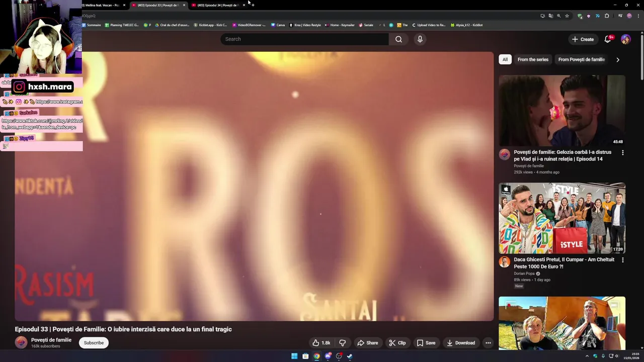Click the Download button
644x362 pixels.
[461, 343]
